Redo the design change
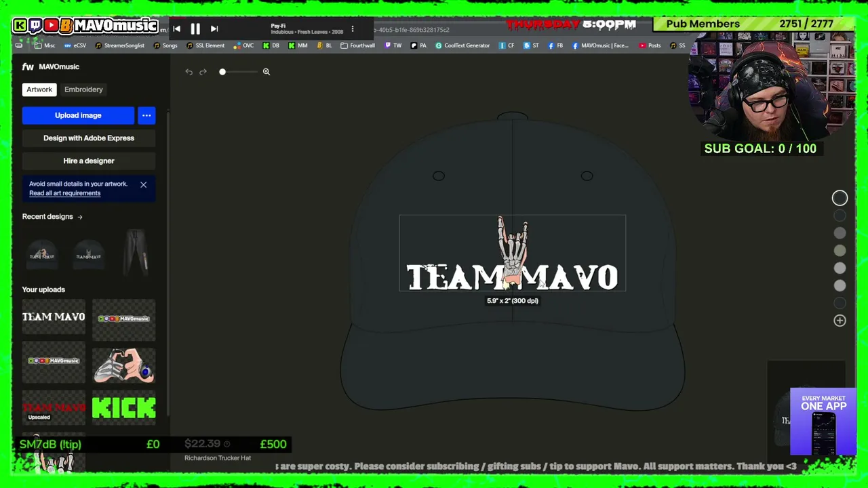This screenshot has height=488, width=868. pos(203,72)
